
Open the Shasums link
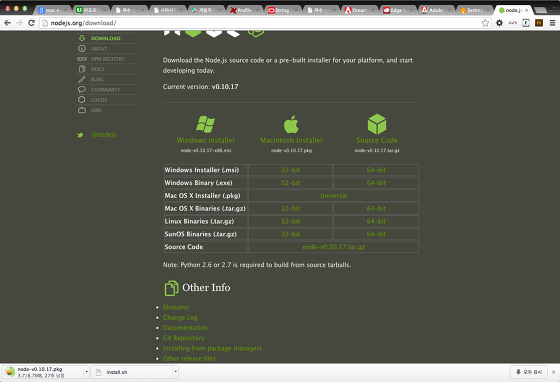pyautogui.click(x=175, y=307)
